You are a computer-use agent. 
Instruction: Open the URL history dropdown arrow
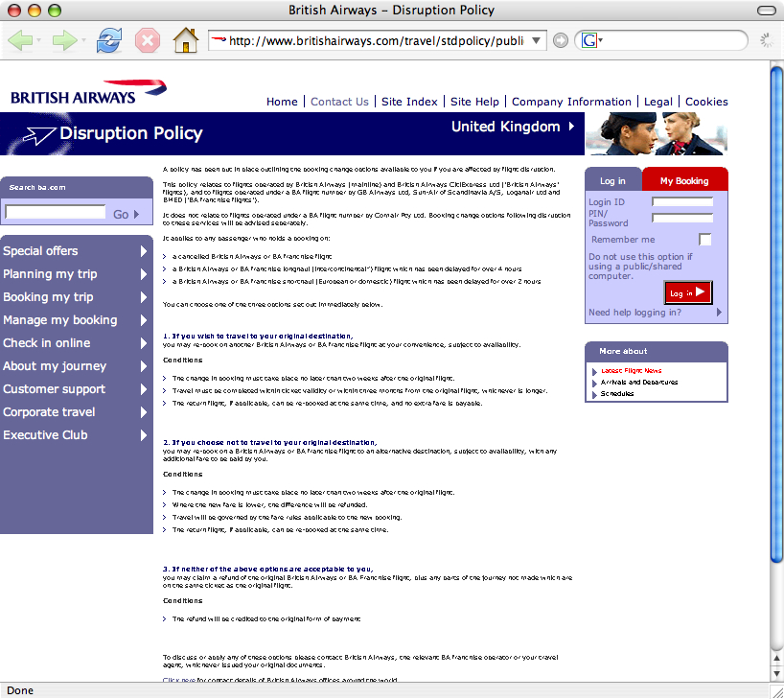tap(536, 40)
